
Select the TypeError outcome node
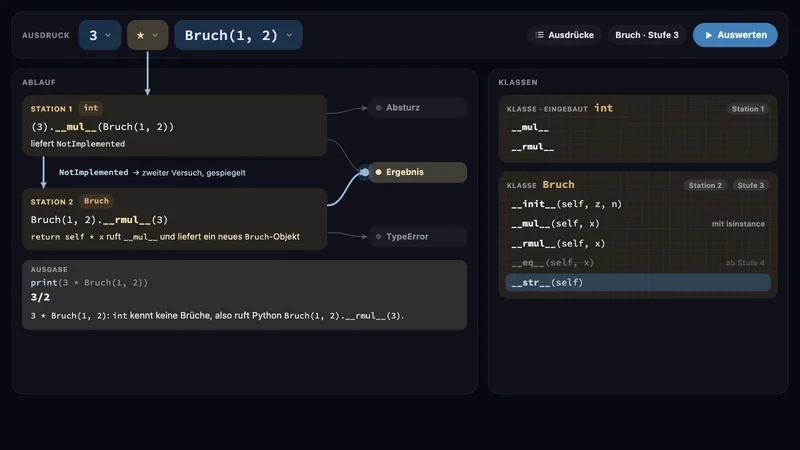(x=417, y=237)
